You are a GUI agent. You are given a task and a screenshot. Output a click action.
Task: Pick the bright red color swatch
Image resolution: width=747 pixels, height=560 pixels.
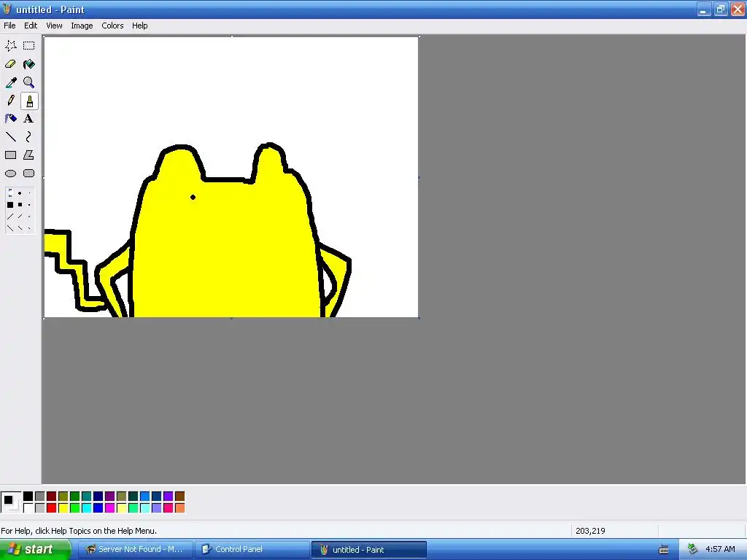tap(52, 508)
